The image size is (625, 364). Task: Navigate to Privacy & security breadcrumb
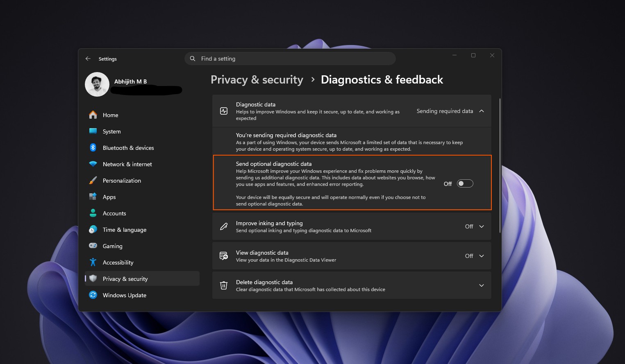(x=257, y=80)
